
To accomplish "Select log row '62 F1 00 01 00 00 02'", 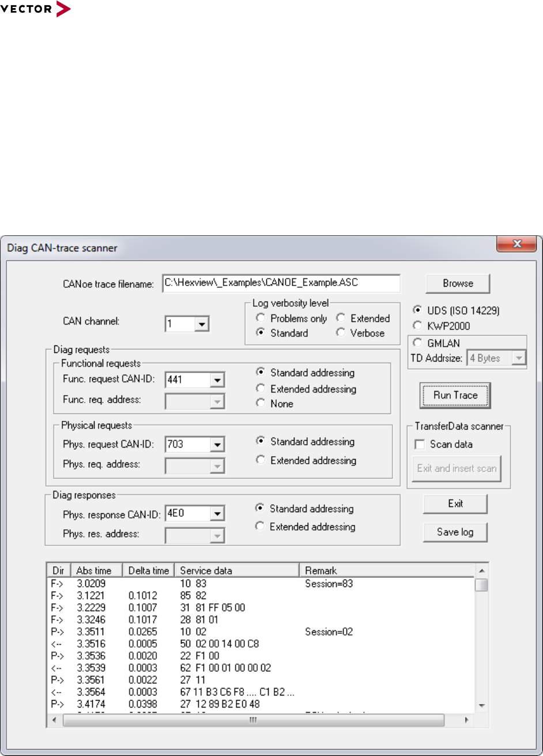I will point(261,668).
